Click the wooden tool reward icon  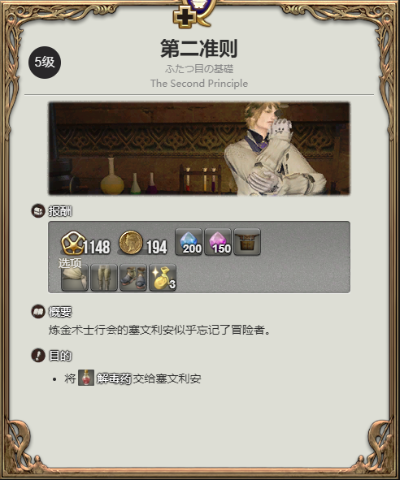(247, 242)
